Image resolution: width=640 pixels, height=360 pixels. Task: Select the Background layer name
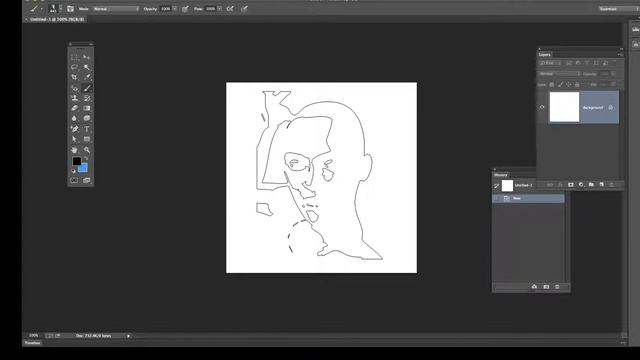593,108
